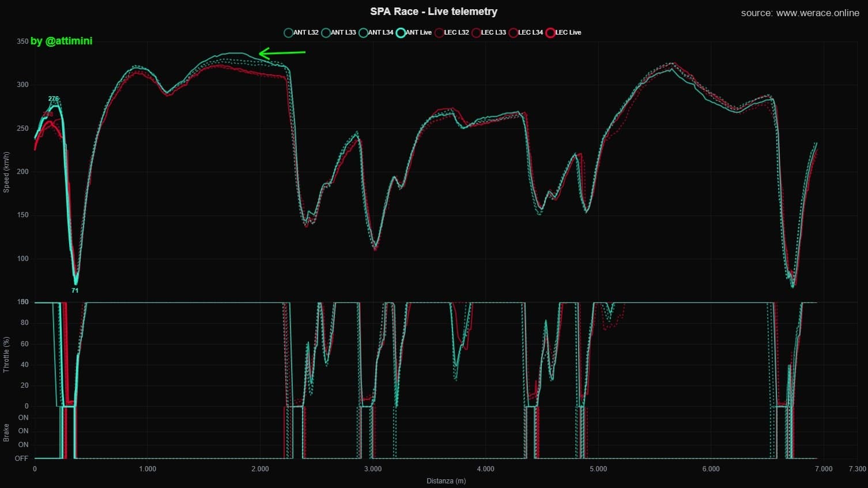The image size is (868, 488).
Task: Click the SPA Race - Live telemetry title
Action: click(433, 12)
